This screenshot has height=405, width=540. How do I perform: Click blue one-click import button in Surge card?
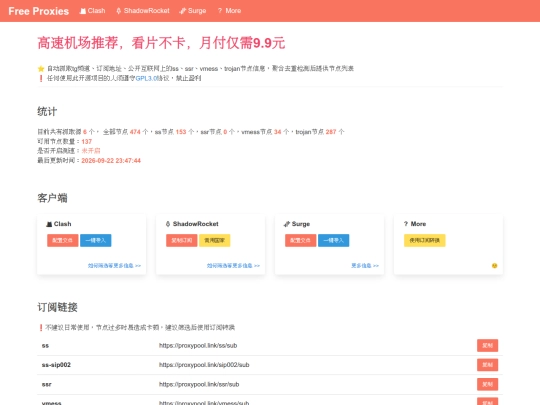[333, 240]
